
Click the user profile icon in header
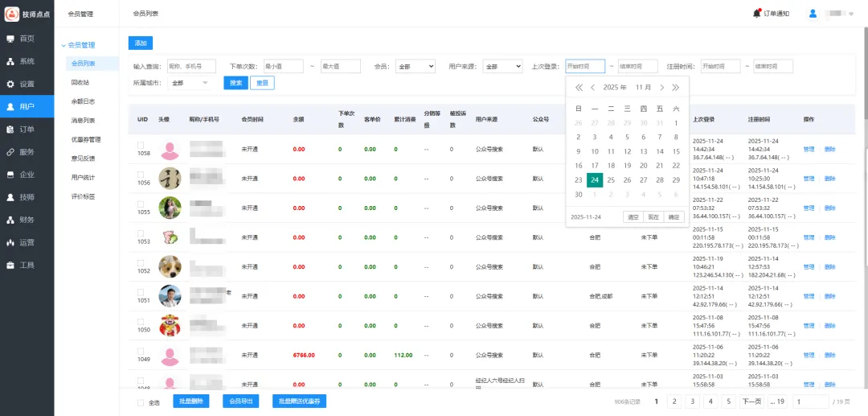point(813,13)
